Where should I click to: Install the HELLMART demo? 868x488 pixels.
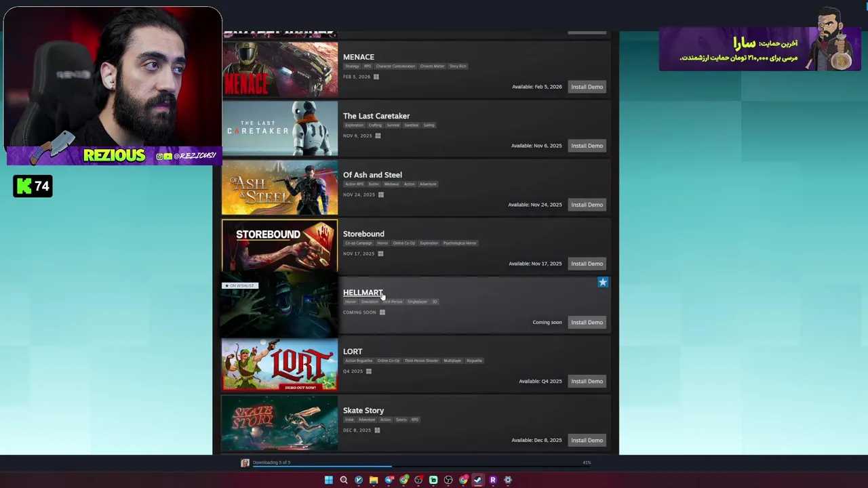[x=587, y=323]
